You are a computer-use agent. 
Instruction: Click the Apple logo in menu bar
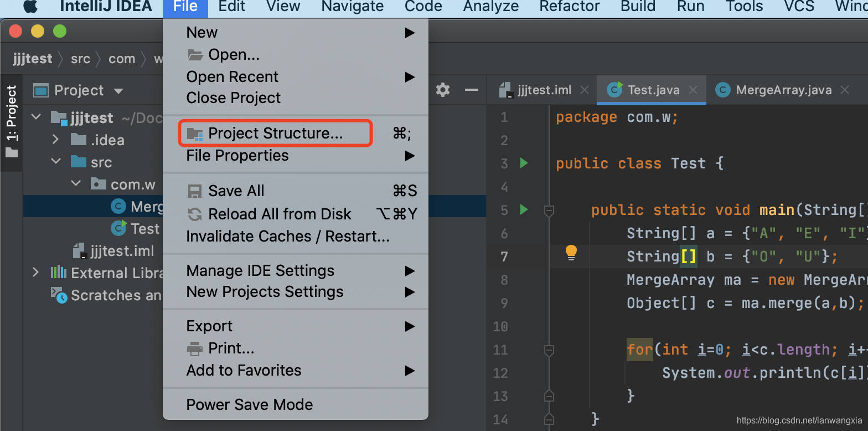click(30, 7)
